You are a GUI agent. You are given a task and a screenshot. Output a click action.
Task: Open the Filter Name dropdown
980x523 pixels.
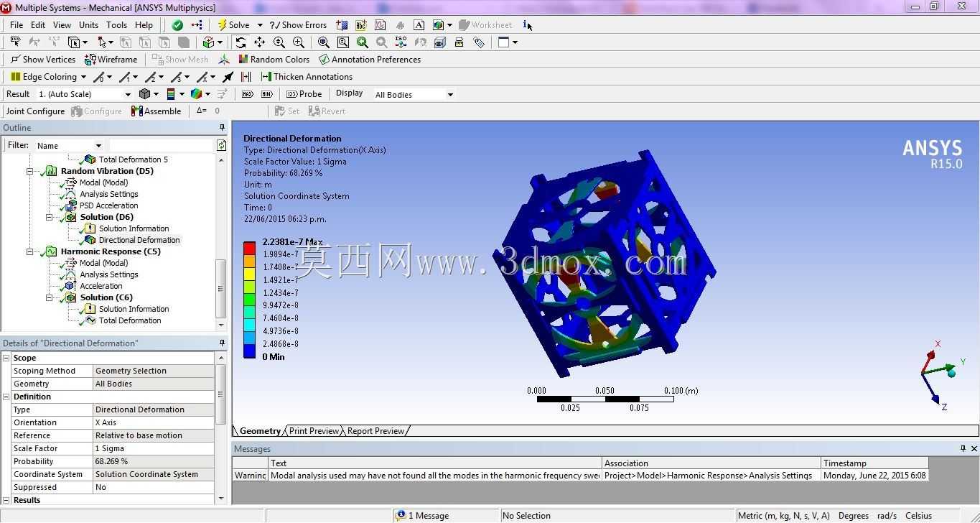click(x=98, y=145)
